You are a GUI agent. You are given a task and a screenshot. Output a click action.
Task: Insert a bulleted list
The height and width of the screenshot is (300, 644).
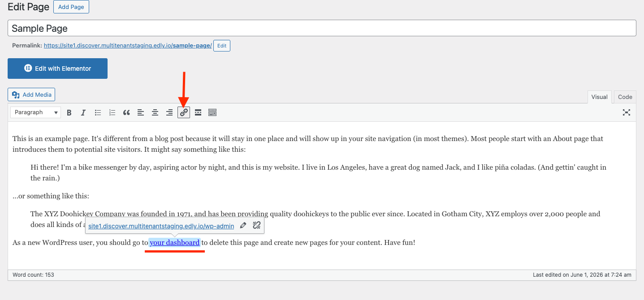point(98,112)
